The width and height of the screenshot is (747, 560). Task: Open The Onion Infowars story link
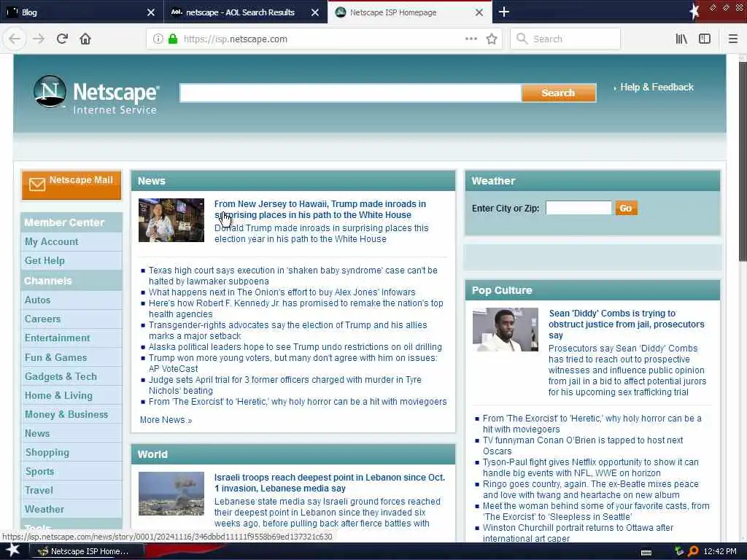282,292
